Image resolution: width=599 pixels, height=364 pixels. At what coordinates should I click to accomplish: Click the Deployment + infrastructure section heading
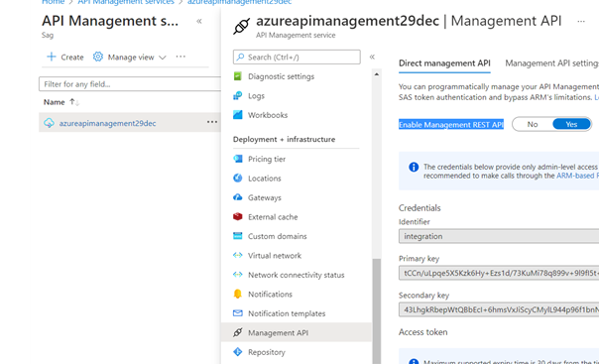pos(284,139)
